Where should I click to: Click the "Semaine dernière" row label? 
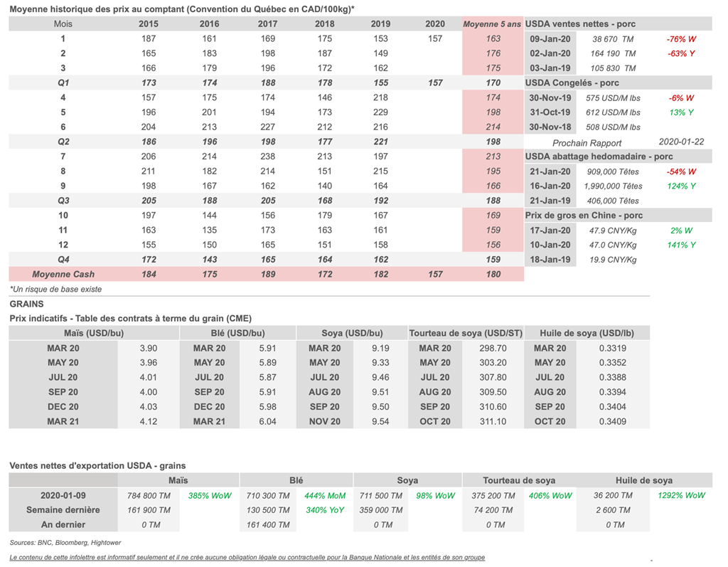[x=63, y=510]
